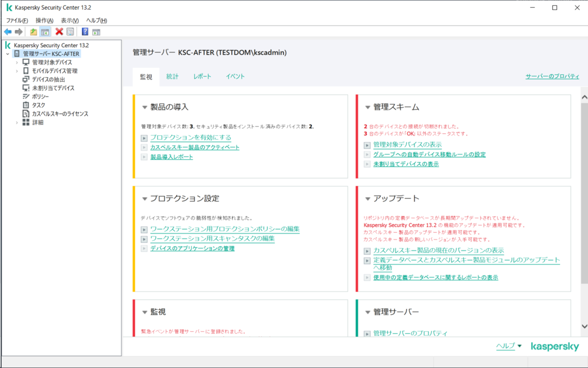Click arrow icon beside カスペルスキー製品の現在のバージョンの表示
Image resolution: width=588 pixels, height=368 pixels.
[x=367, y=251]
